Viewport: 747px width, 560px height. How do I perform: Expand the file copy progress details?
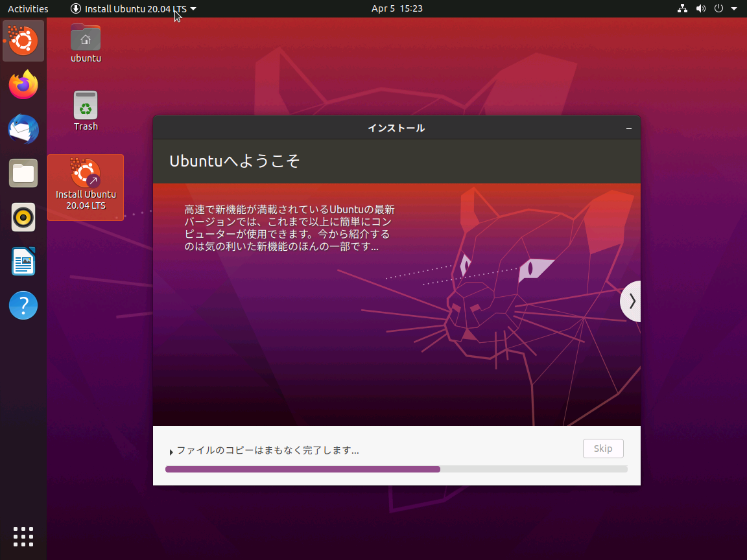click(171, 450)
